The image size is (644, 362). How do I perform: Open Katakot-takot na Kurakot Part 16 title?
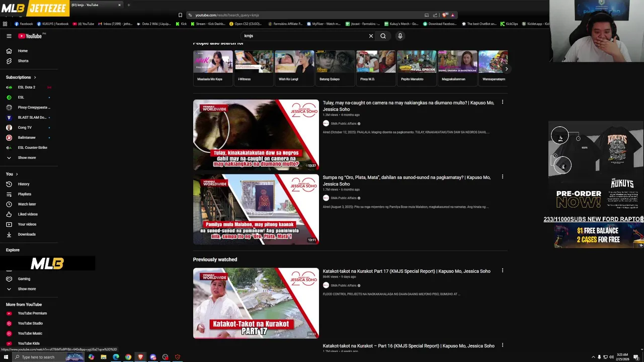(409, 346)
